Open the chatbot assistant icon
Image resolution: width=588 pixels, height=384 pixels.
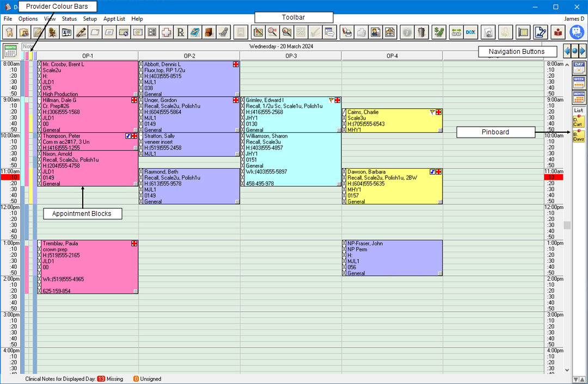point(577,32)
